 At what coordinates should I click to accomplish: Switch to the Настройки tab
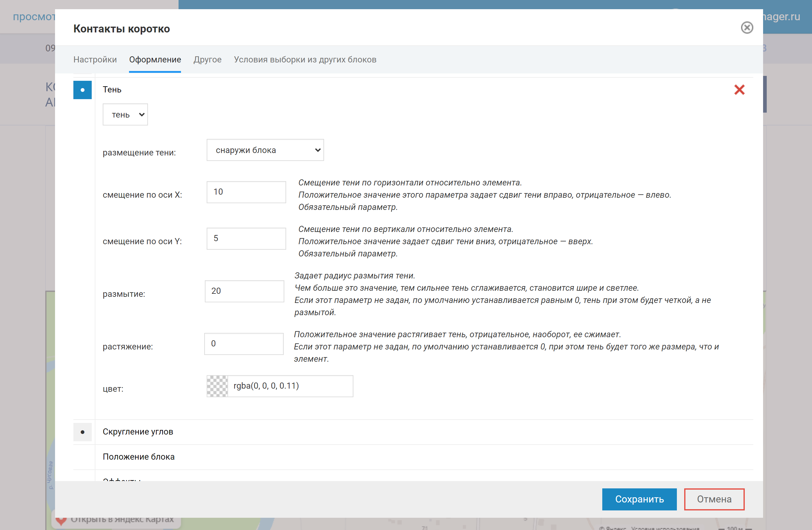(x=95, y=59)
